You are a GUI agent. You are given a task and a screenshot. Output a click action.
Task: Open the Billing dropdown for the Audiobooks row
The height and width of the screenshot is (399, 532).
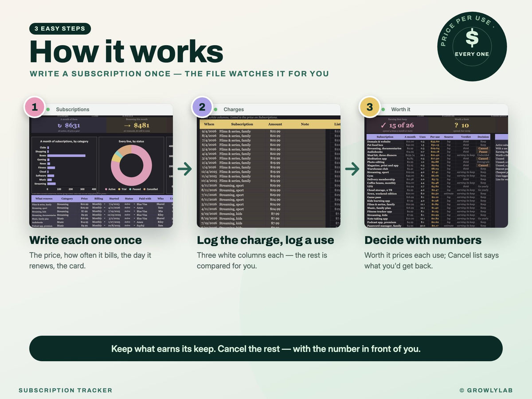tap(104, 222)
